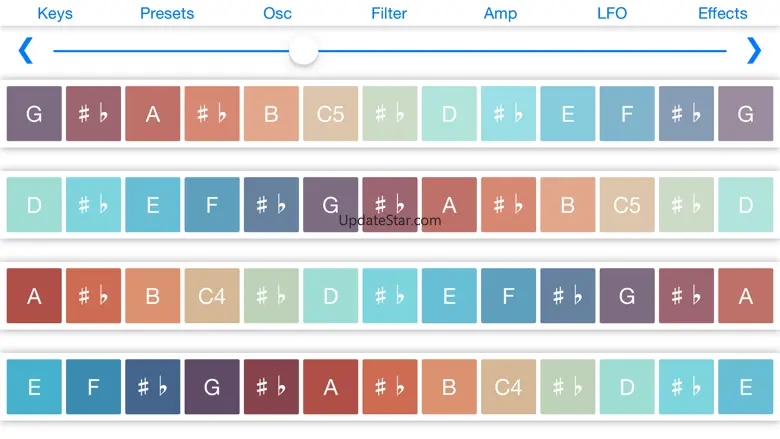
Task: Select the Filter tab
Action: pyautogui.click(x=389, y=13)
